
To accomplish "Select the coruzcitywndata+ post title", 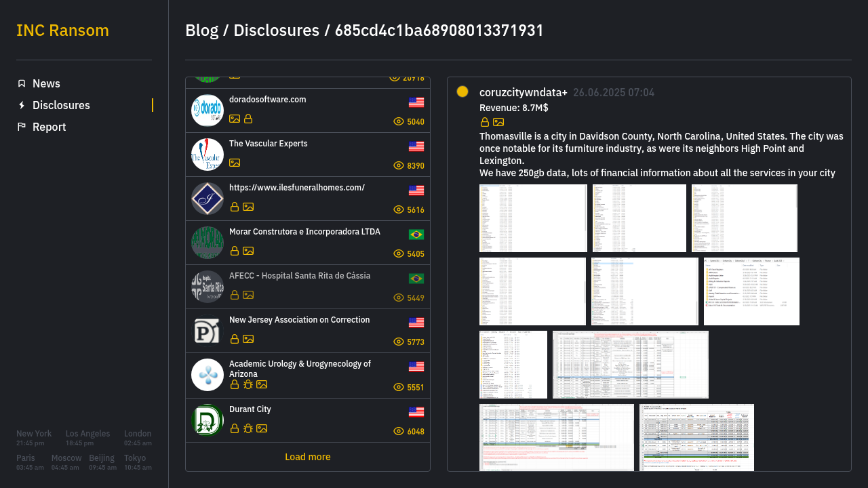I will pos(524,92).
